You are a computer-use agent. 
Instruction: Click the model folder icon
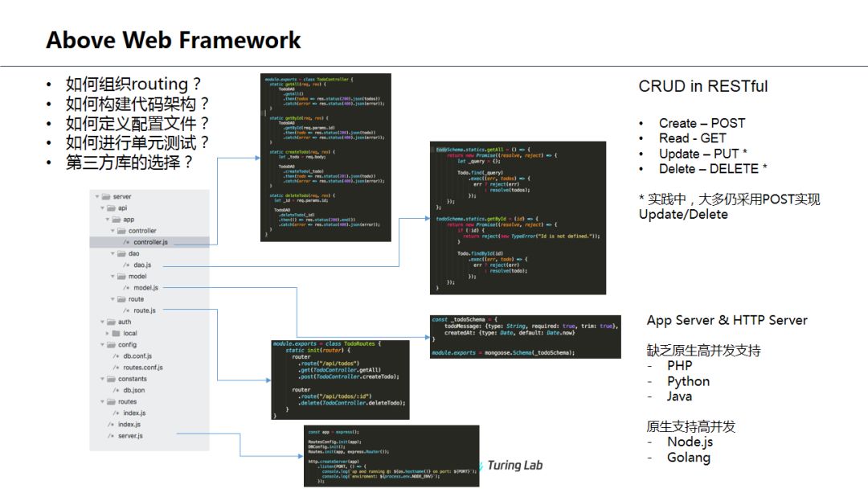121,277
